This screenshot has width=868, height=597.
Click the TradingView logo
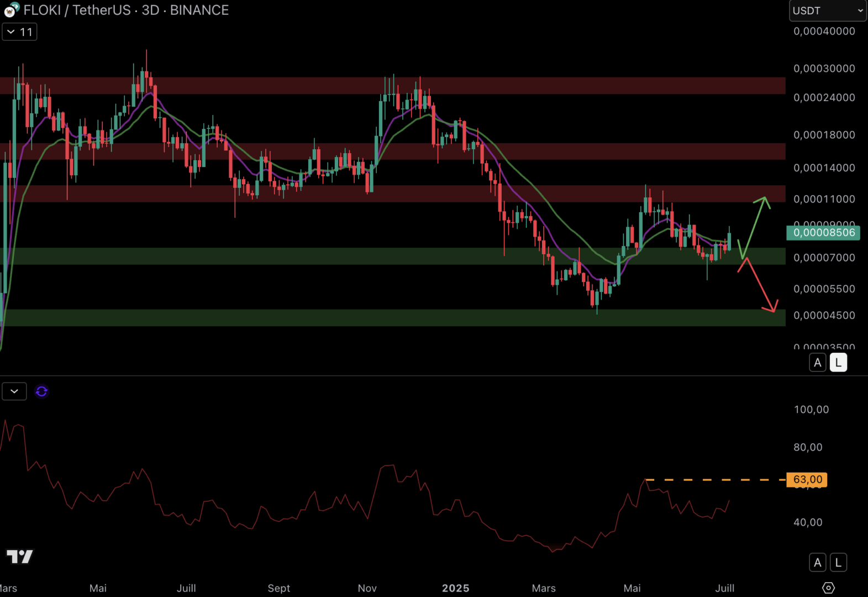(20, 556)
